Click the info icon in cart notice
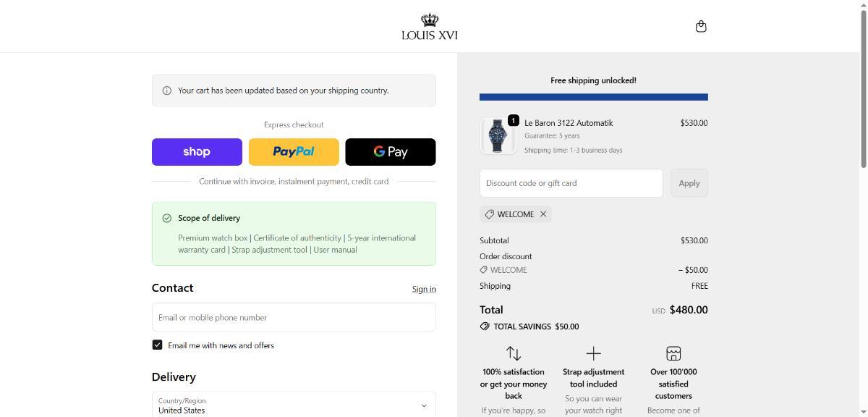868x417 pixels. click(x=167, y=90)
